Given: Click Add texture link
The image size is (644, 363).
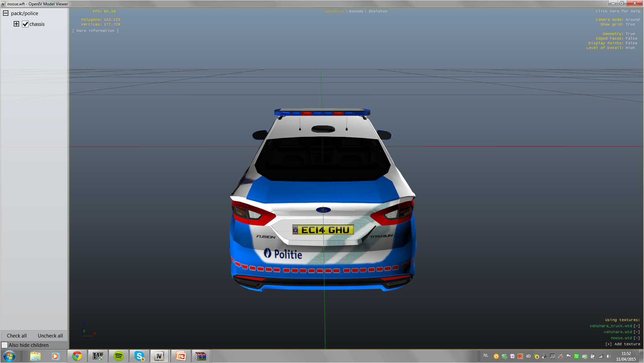Looking at the screenshot, I should pyautogui.click(x=623, y=344).
